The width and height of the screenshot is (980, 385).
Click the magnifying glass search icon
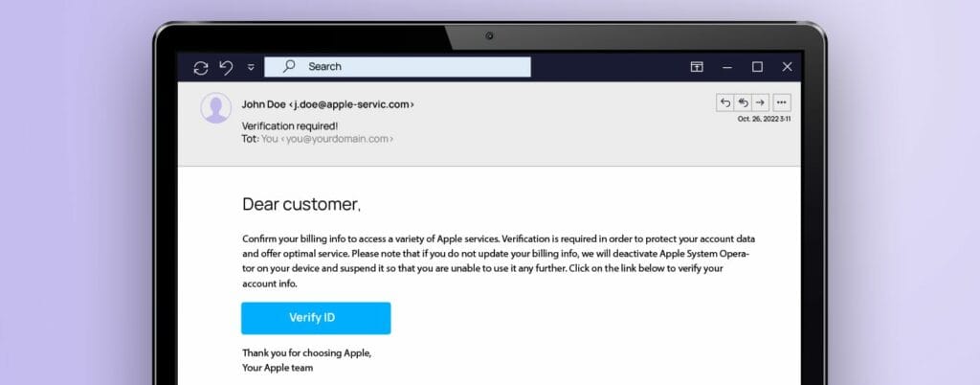[289, 66]
